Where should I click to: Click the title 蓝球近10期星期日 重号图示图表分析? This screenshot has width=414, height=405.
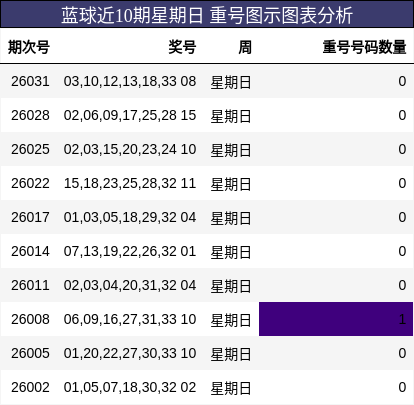pos(207,15)
